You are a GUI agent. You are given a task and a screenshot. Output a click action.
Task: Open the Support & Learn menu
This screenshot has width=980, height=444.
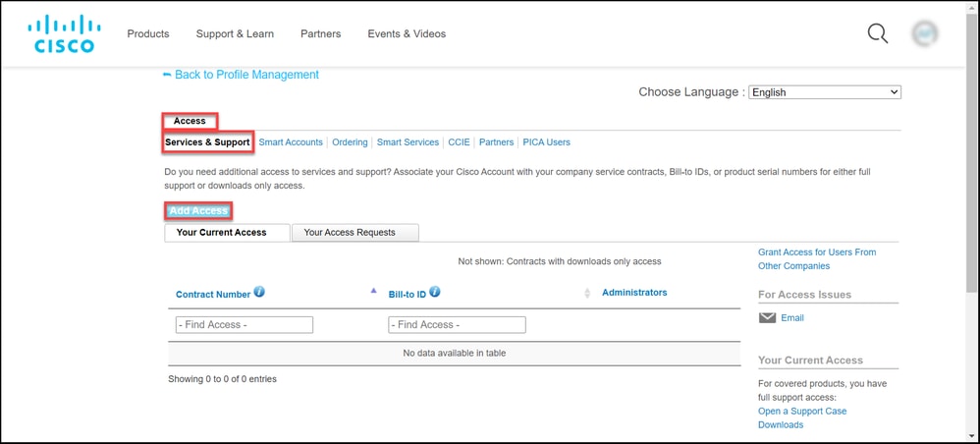point(235,33)
